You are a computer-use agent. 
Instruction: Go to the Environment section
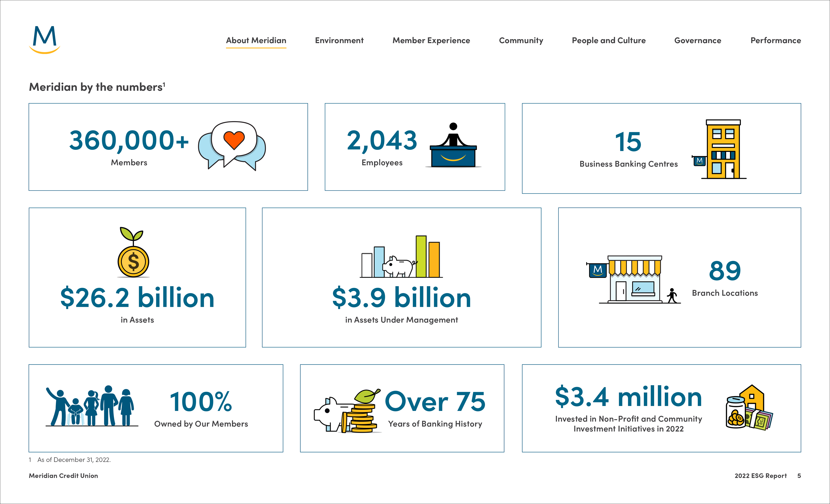click(339, 40)
